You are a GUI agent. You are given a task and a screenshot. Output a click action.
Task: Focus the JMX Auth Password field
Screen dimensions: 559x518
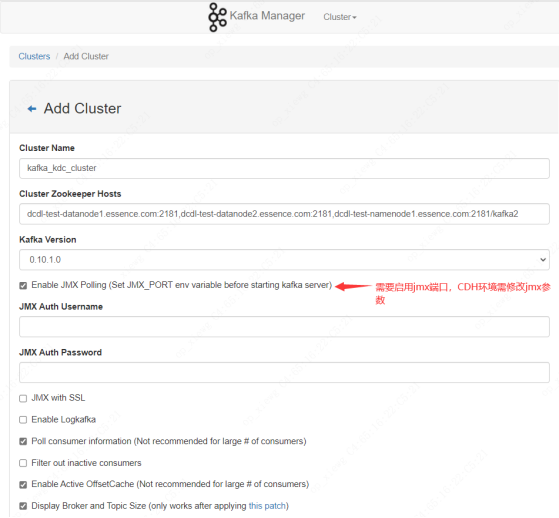point(284,373)
